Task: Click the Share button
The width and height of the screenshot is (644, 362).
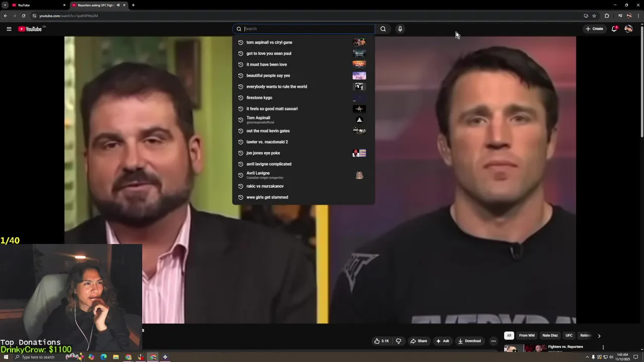Action: 419,341
